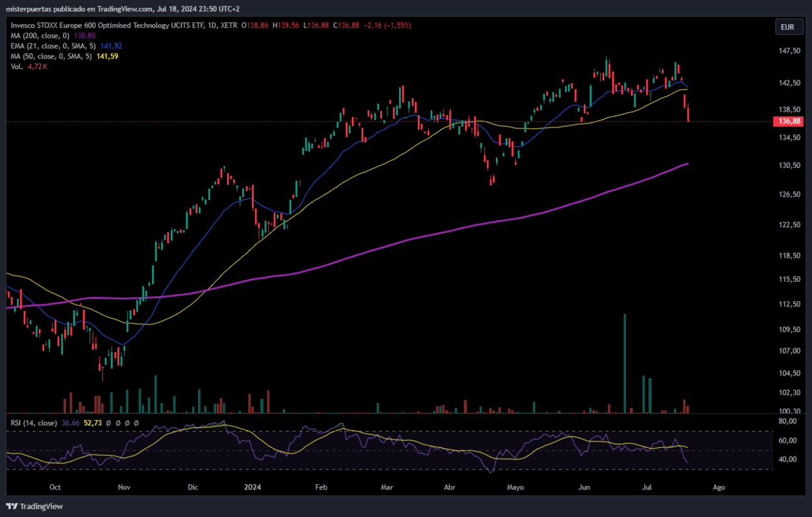Click the tallest green volume bar in June
Viewport: 812px width, 517px height.
pyautogui.click(x=625, y=364)
